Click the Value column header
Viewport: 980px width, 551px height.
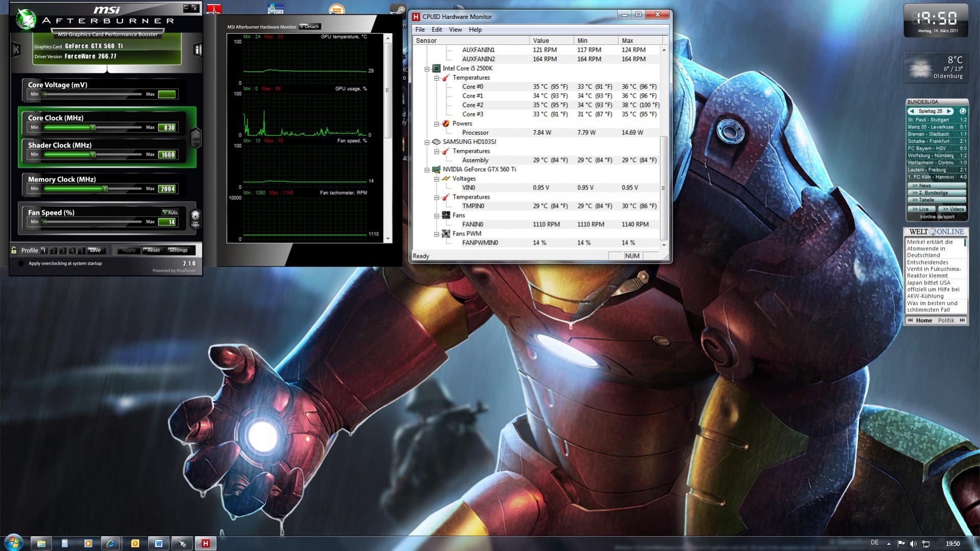pyautogui.click(x=552, y=40)
